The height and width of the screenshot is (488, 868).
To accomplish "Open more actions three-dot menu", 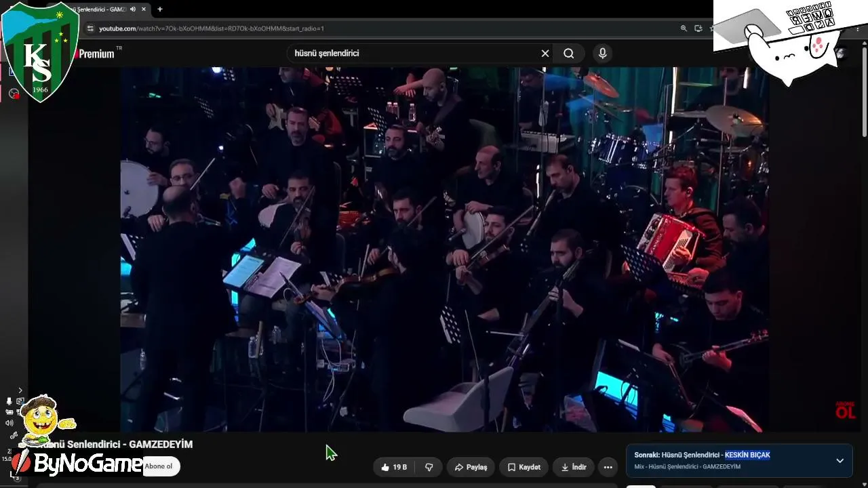I will [x=608, y=467].
